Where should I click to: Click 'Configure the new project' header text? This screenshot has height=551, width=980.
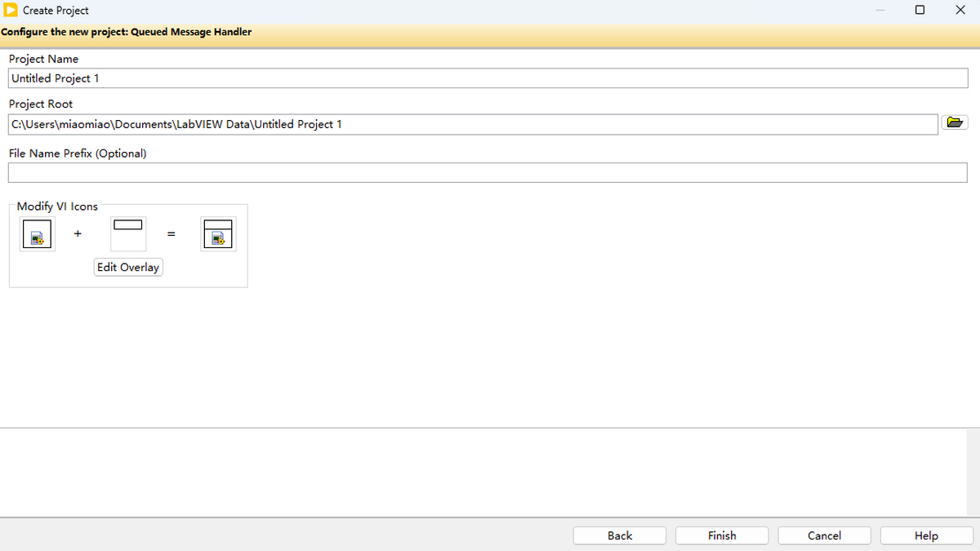(127, 32)
